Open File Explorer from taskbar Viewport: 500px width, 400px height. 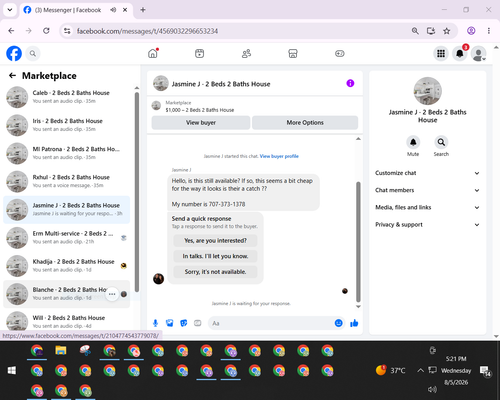tap(61, 350)
